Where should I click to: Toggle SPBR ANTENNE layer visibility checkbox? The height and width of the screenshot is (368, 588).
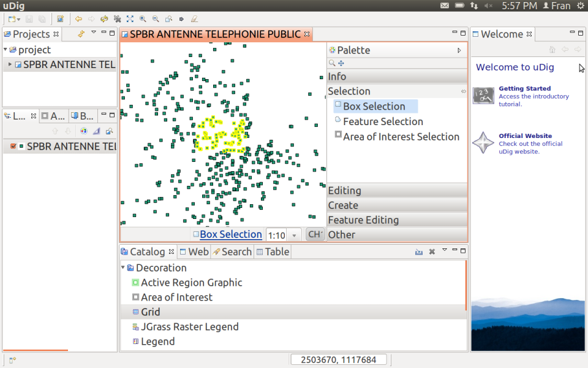click(13, 146)
